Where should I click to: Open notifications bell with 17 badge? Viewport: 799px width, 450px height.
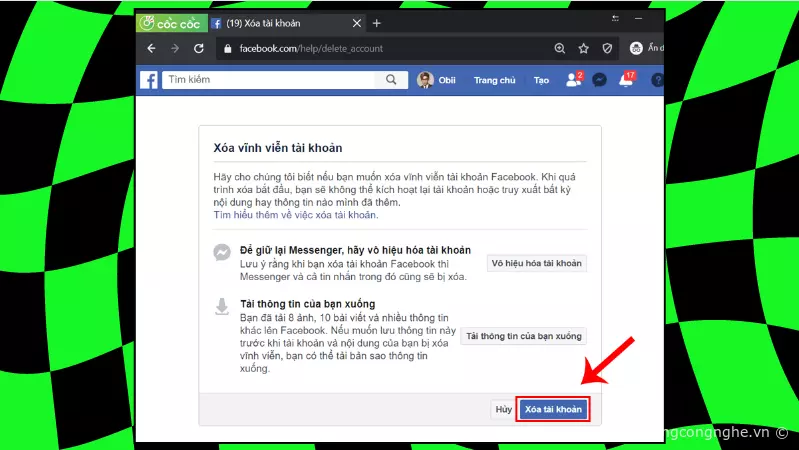coord(626,80)
